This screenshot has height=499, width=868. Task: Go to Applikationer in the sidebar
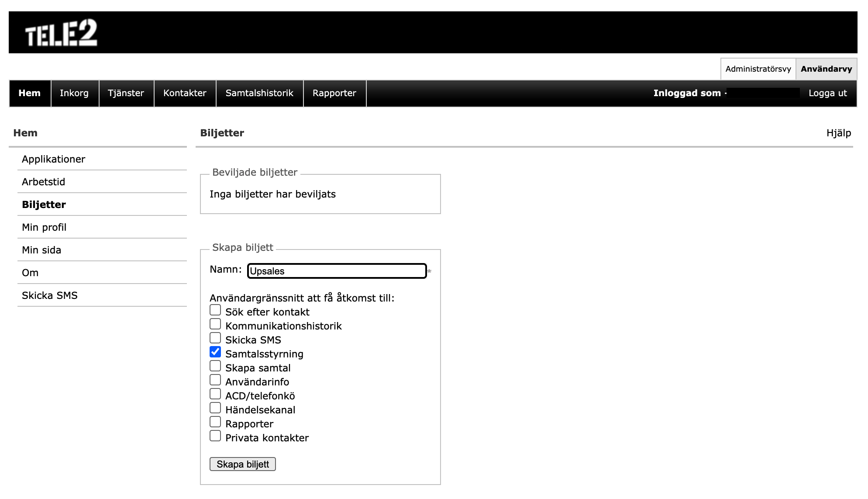102,159
